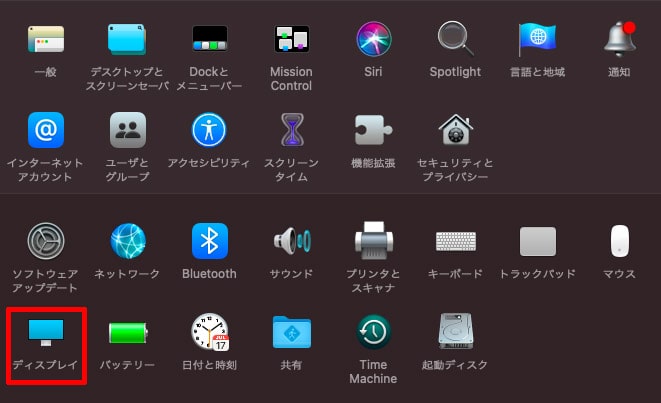Image resolution: width=661 pixels, height=403 pixels.
Task: Open バッテリー (Battery) preferences
Action: tap(127, 333)
